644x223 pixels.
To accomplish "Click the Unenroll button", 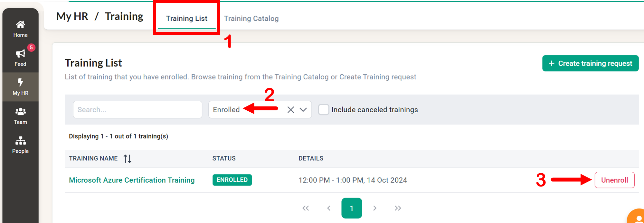I will (614, 180).
